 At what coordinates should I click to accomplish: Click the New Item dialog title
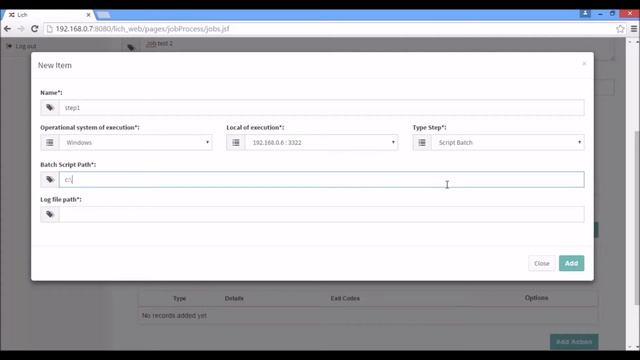[x=55, y=65]
